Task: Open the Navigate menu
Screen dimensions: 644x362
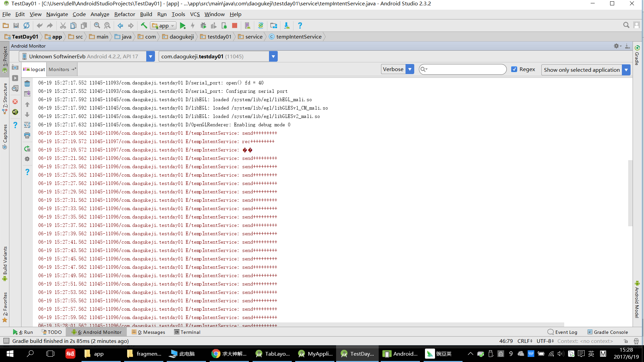Action: pyautogui.click(x=57, y=14)
